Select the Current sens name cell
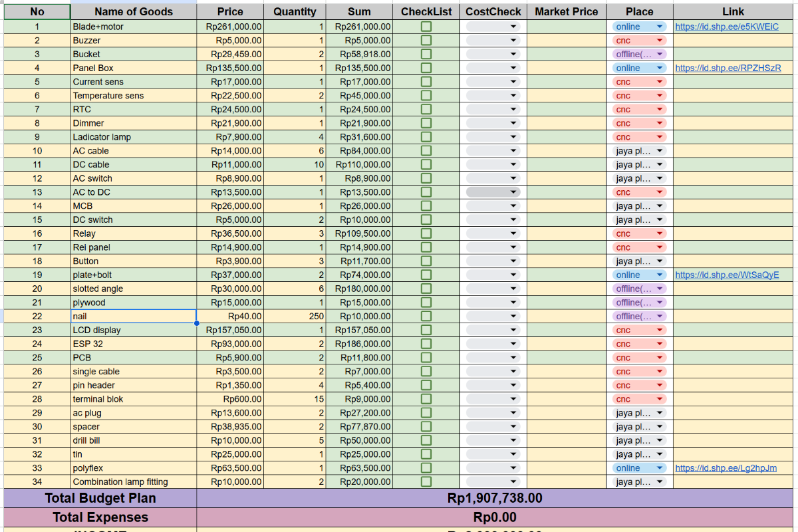This screenshot has width=798, height=532. 134,82
